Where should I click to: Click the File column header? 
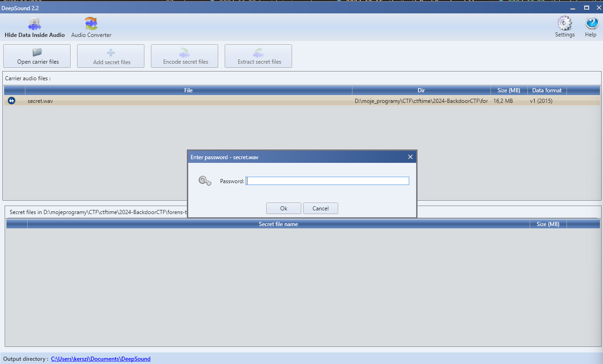pos(188,90)
